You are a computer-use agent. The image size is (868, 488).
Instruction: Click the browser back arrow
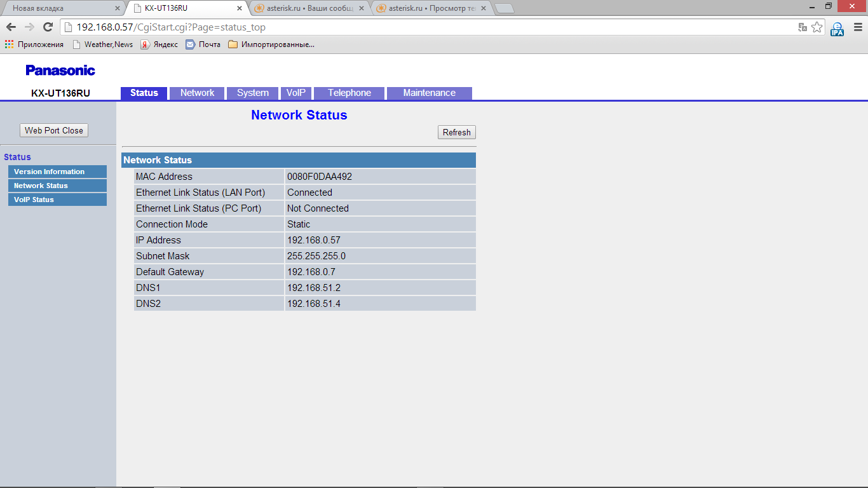point(11,27)
